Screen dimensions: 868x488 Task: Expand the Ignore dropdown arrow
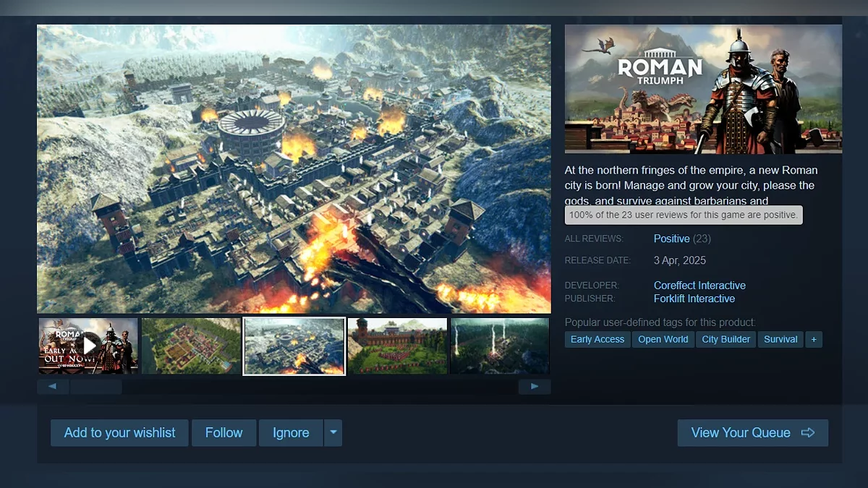(333, 432)
